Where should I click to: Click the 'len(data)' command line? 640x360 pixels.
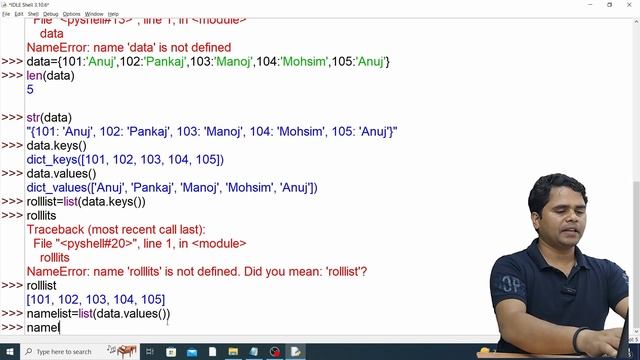point(50,76)
